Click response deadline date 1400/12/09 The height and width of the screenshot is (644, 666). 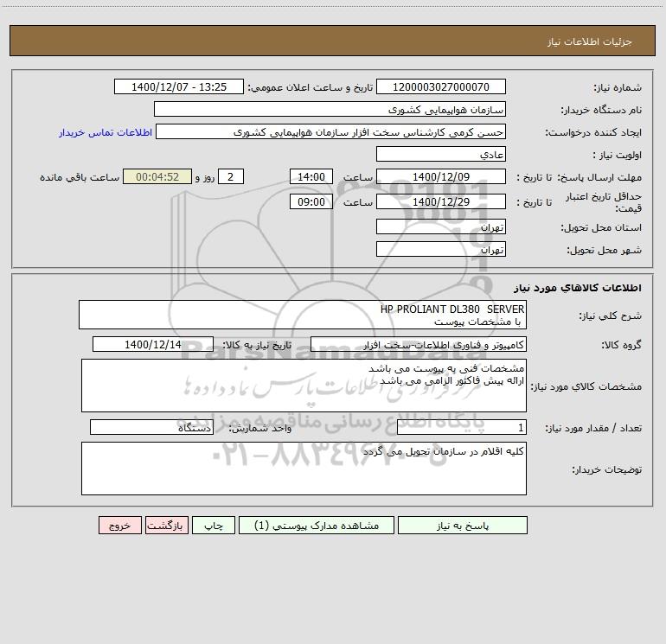pos(441,176)
